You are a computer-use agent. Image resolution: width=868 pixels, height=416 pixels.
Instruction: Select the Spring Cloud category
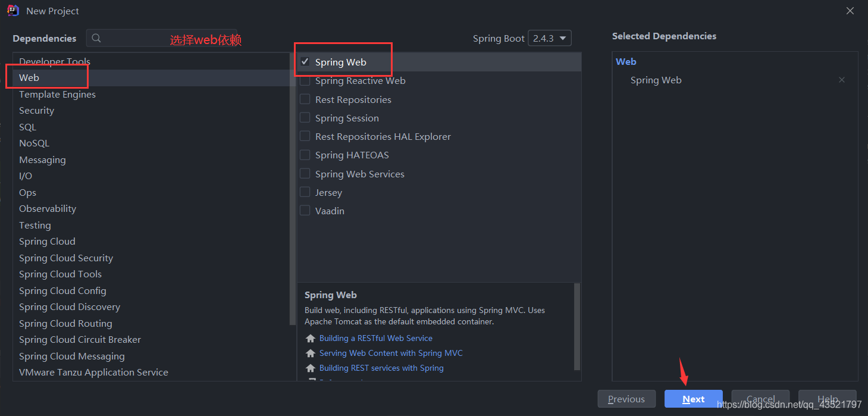pyautogui.click(x=151, y=242)
